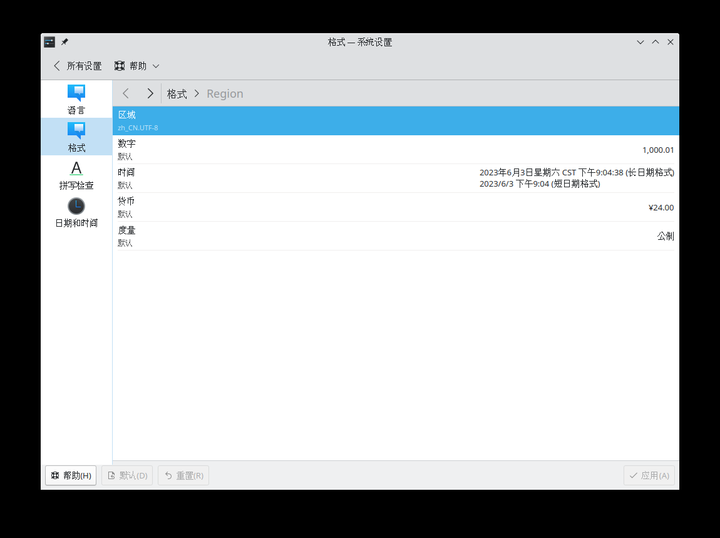
Task: Select the 度量 (Measurement) row
Action: coord(396,236)
